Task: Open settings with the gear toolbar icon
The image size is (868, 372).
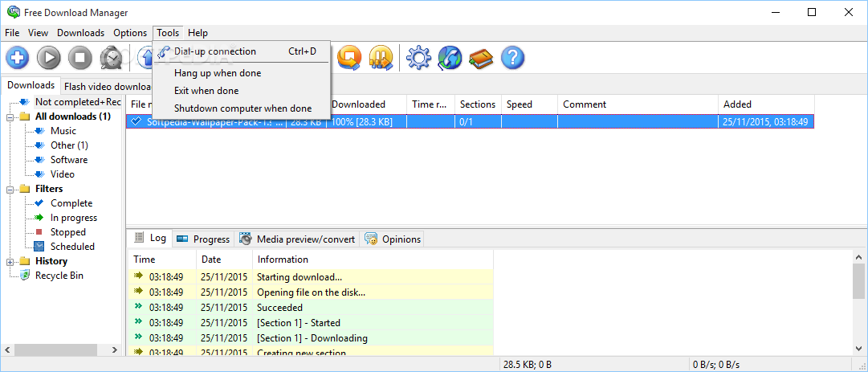Action: click(x=418, y=57)
